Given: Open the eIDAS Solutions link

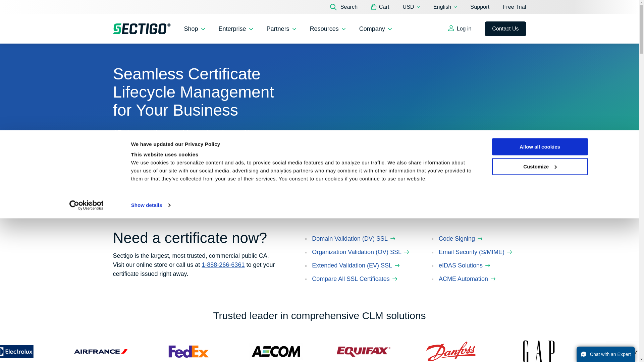Looking at the screenshot, I should [465, 265].
